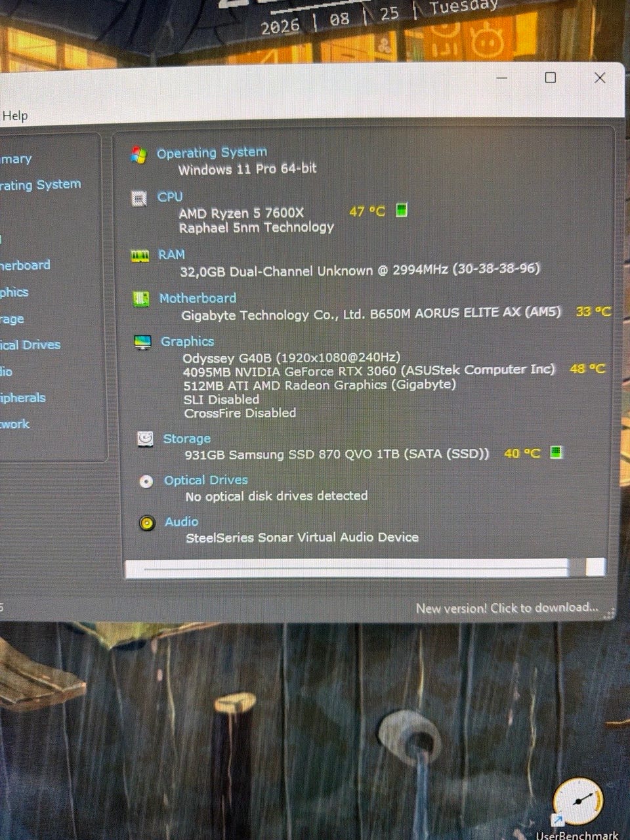This screenshot has width=630, height=840.
Task: Click the Samsung SSD 870 QVO line
Action: click(337, 454)
